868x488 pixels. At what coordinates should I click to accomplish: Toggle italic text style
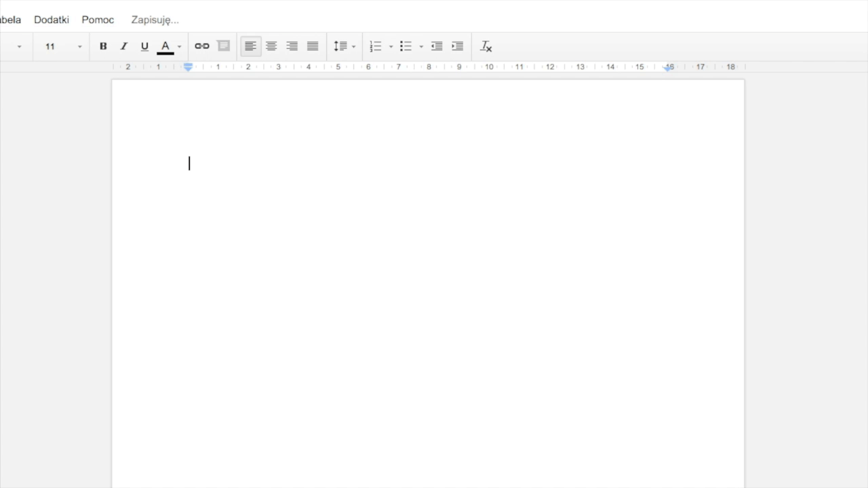[124, 46]
